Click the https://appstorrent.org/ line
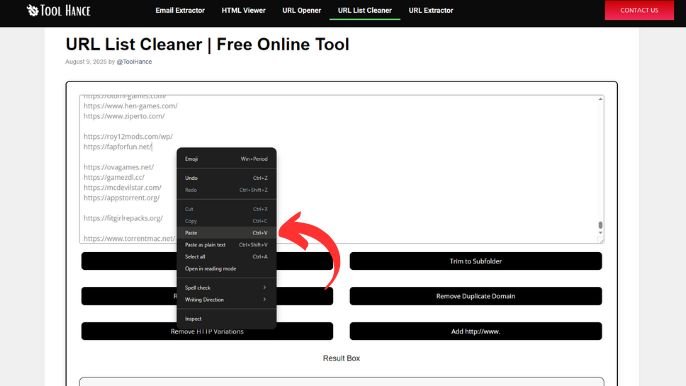This screenshot has height=386, width=686. (122, 197)
